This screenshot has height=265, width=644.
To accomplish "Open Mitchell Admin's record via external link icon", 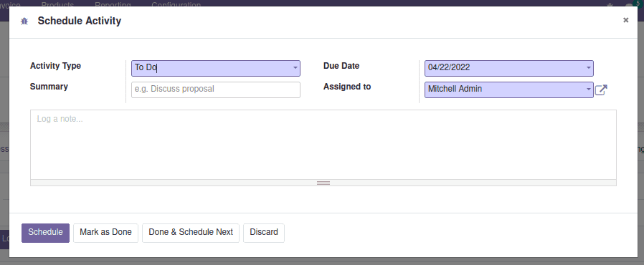I will 601,90.
